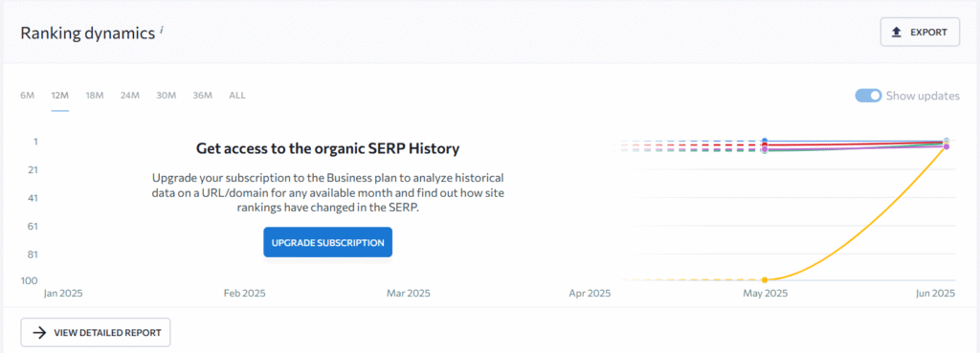
Task: Toggle the Show updates switch
Action: point(868,96)
